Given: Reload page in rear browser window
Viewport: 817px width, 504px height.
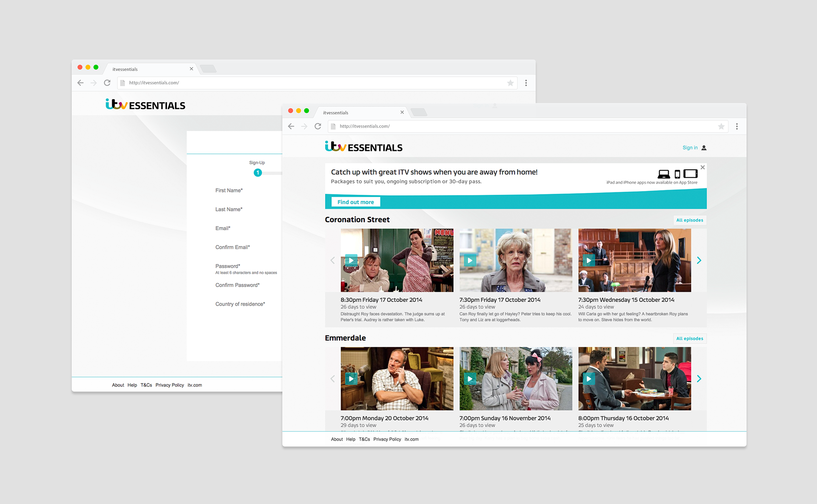Looking at the screenshot, I should click(107, 83).
